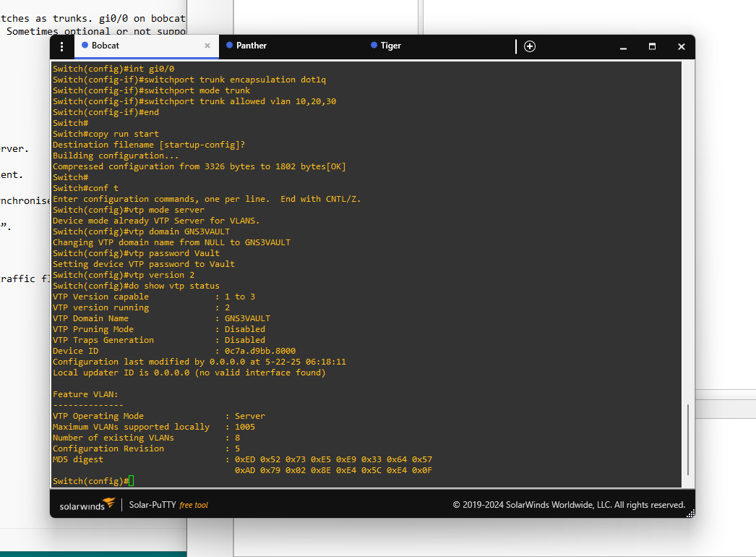The width and height of the screenshot is (756, 557).
Task: Maximize the Solar-PuTTY window
Action: point(652,46)
